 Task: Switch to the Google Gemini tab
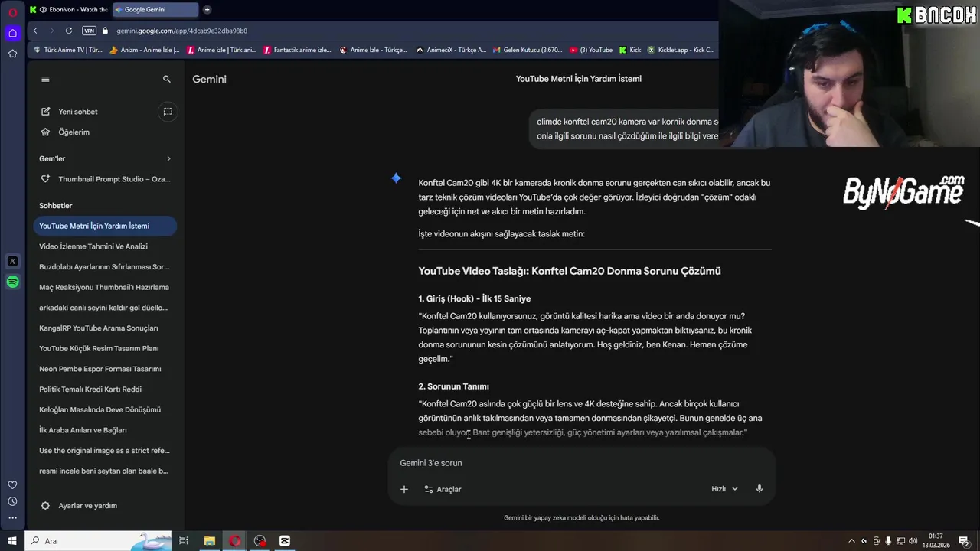(x=155, y=9)
